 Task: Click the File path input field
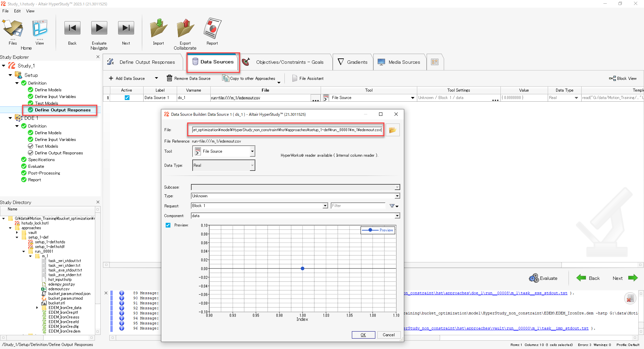[x=287, y=130]
